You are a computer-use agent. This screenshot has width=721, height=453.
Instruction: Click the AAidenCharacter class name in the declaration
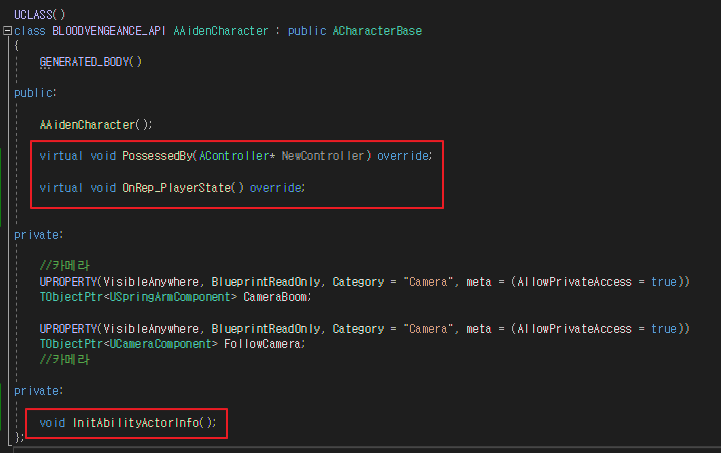[x=221, y=31]
